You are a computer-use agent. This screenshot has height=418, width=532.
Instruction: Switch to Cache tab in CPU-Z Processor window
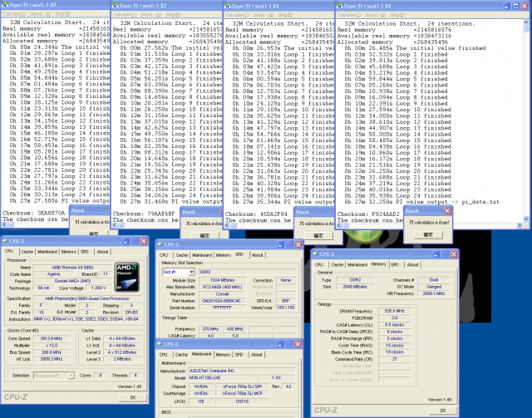coord(27,252)
